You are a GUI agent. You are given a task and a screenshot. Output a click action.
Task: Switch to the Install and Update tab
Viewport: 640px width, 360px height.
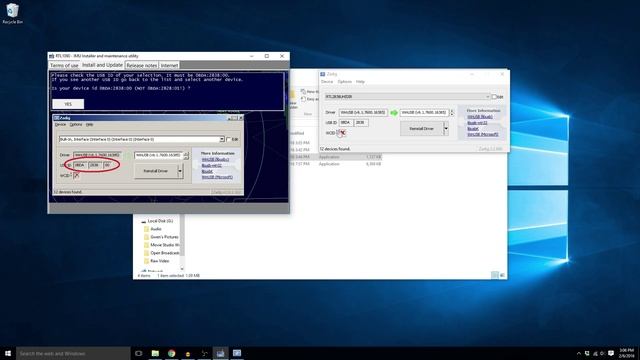coord(102,65)
